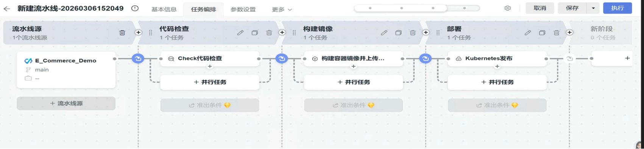
Task: Select the 任务编排 tab
Action: coord(203,9)
